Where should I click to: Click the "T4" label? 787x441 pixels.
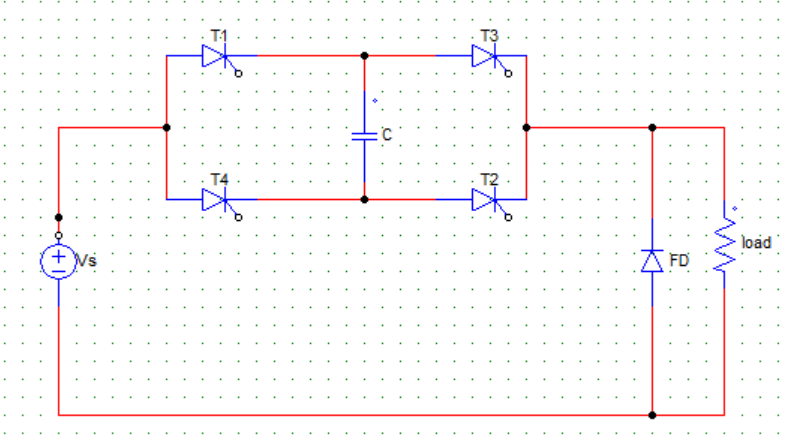point(219,180)
